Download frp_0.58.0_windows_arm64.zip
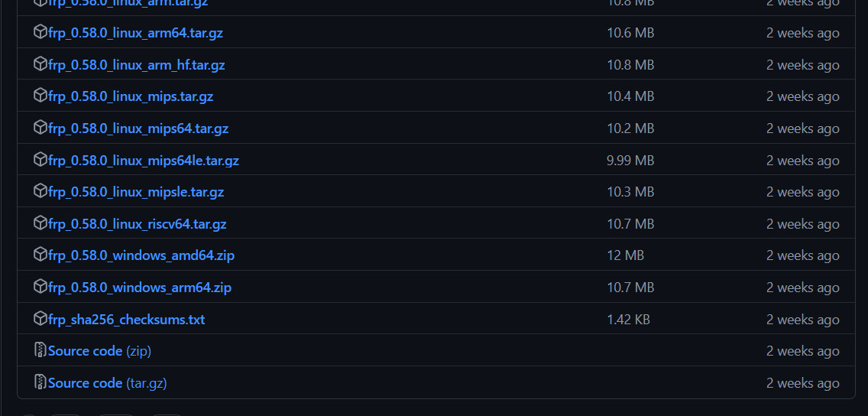 tap(140, 288)
